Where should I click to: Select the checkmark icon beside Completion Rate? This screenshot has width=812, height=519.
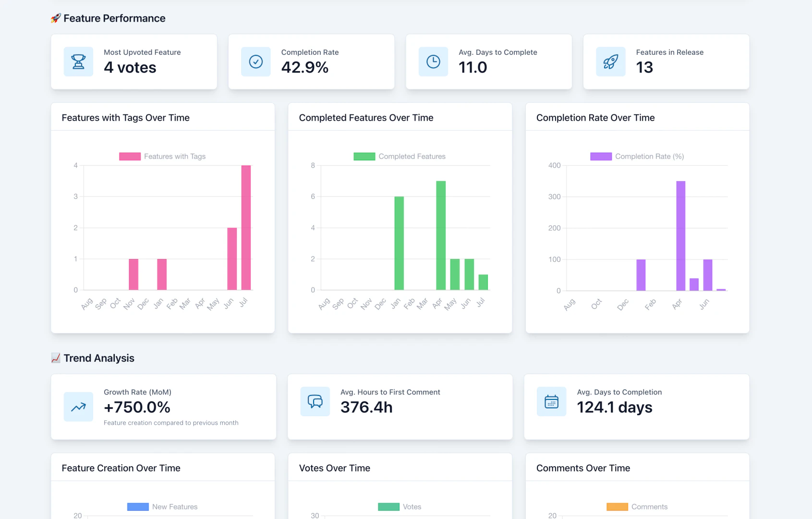tap(255, 62)
